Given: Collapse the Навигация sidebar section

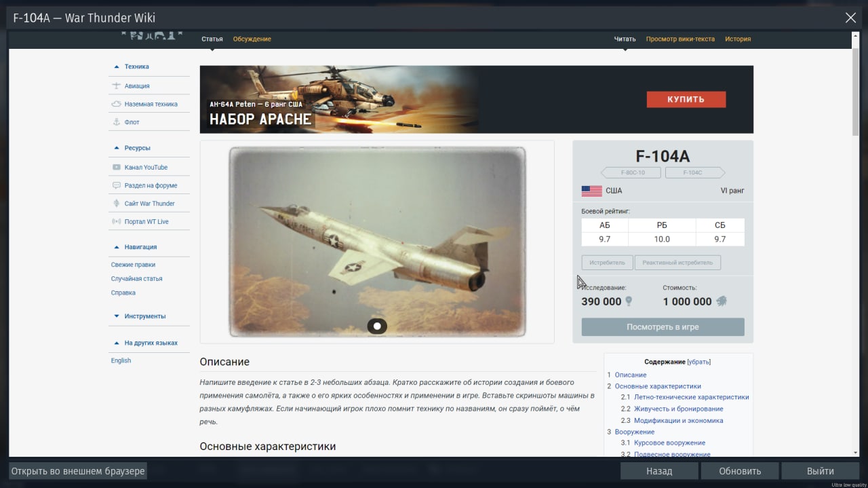Looking at the screenshot, I should tap(117, 247).
